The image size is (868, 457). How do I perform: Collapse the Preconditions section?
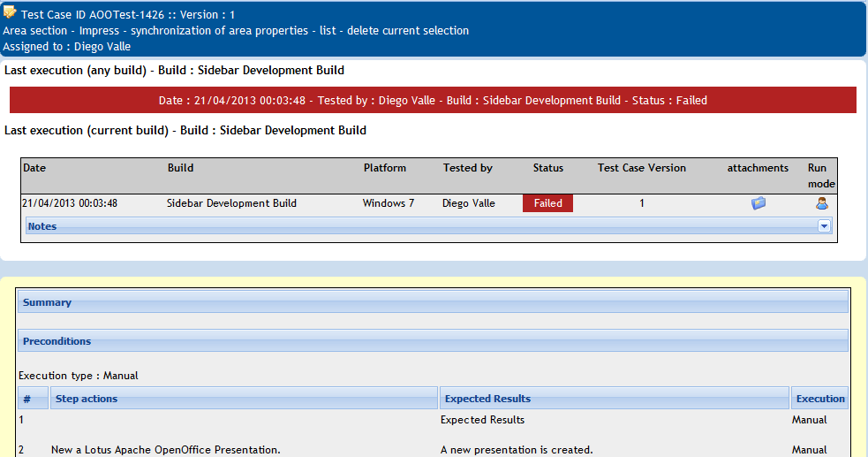click(x=433, y=341)
